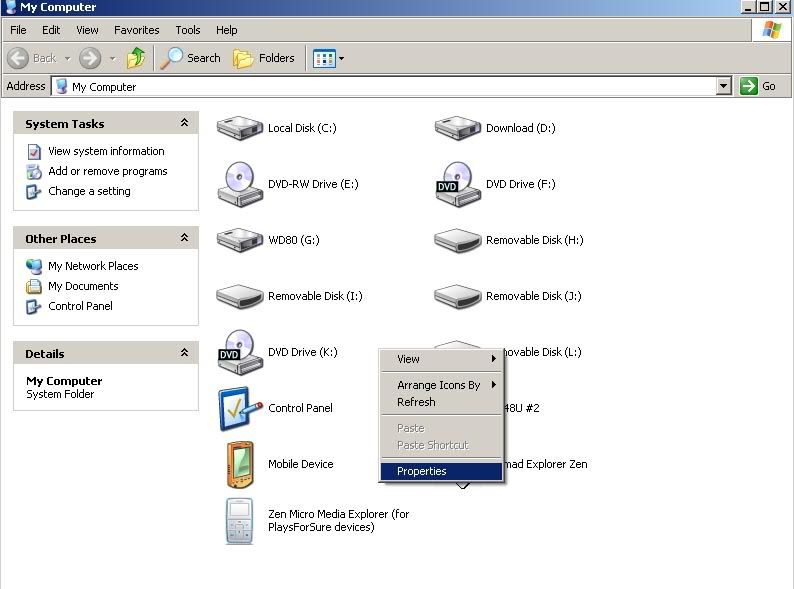Click the Search magnifier toolbar button

pos(190,58)
